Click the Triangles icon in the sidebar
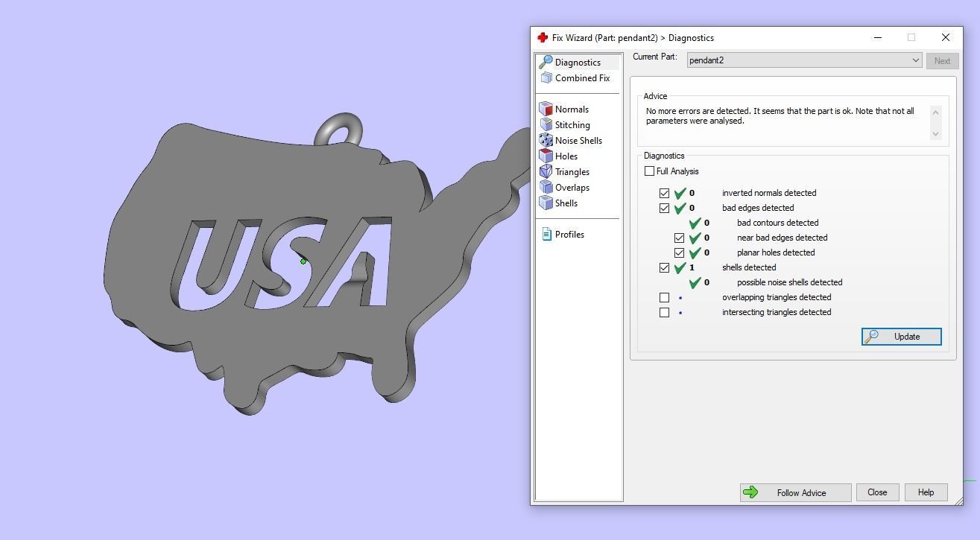The height and width of the screenshot is (540, 980). pyautogui.click(x=546, y=171)
